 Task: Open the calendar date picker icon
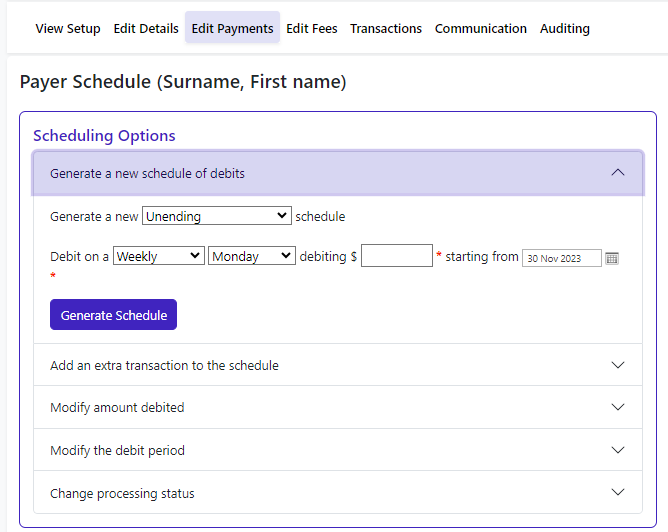[612, 258]
